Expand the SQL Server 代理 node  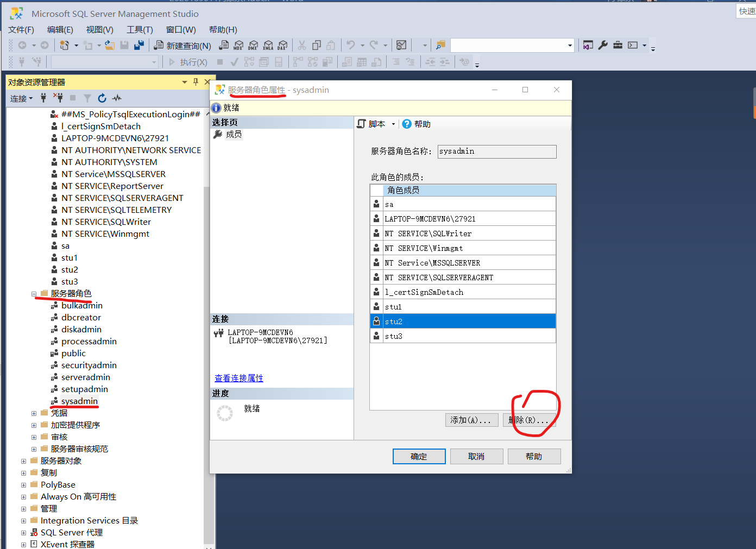(23, 533)
